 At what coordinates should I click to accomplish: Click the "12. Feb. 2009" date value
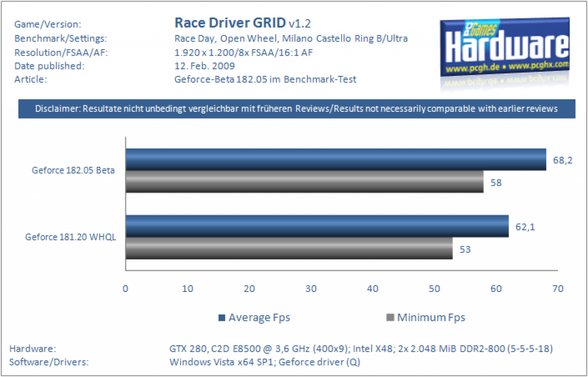click(205, 66)
